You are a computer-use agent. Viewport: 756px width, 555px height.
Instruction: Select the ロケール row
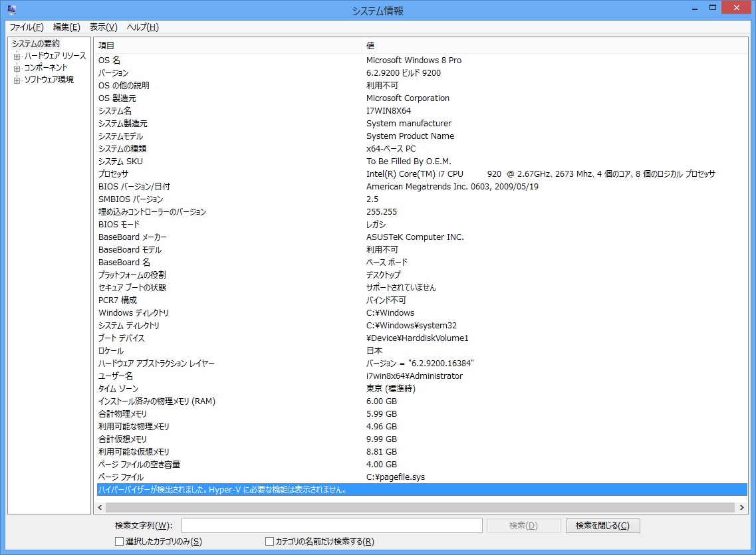click(422, 351)
